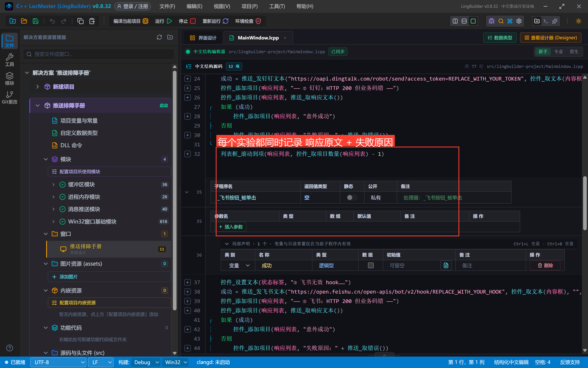Open the 工具 sidebar panel
This screenshot has height=368, width=588.
(x=9, y=60)
